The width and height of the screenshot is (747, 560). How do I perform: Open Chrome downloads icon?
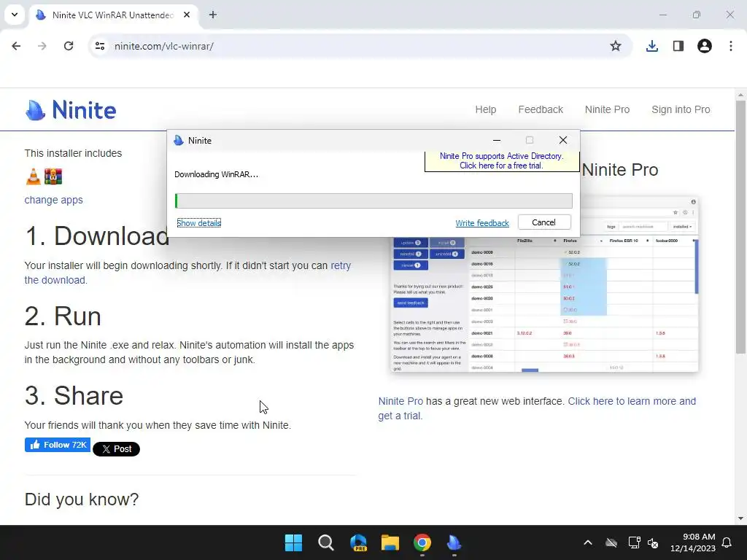click(x=651, y=46)
